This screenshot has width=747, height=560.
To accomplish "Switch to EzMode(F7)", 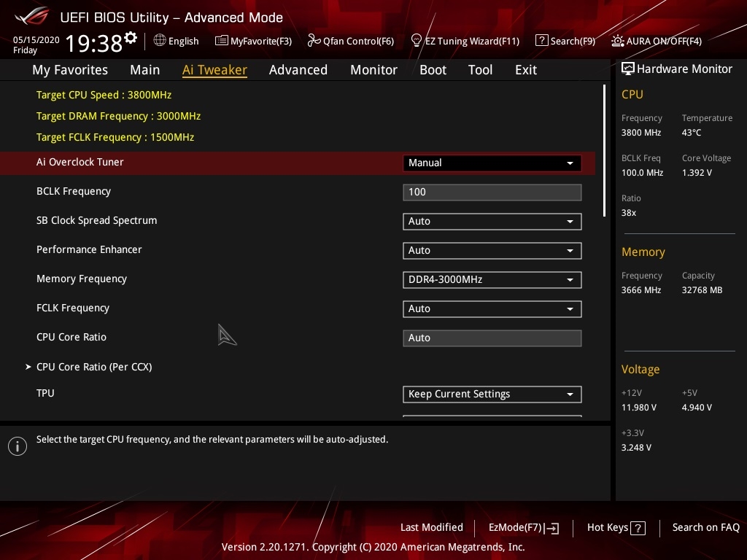I will tap(524, 528).
